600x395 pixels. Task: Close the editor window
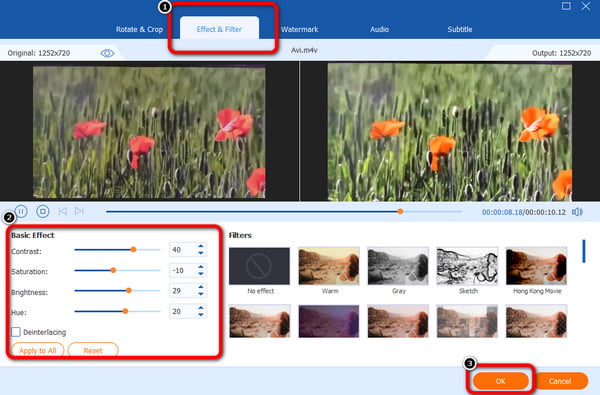[x=586, y=6]
